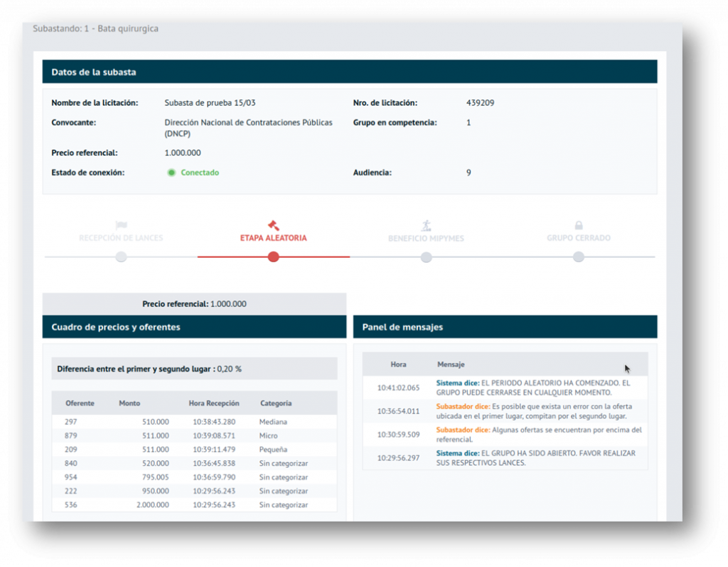Click the Oferente column header
Viewport: 728px width, 567px height.
(x=80, y=403)
